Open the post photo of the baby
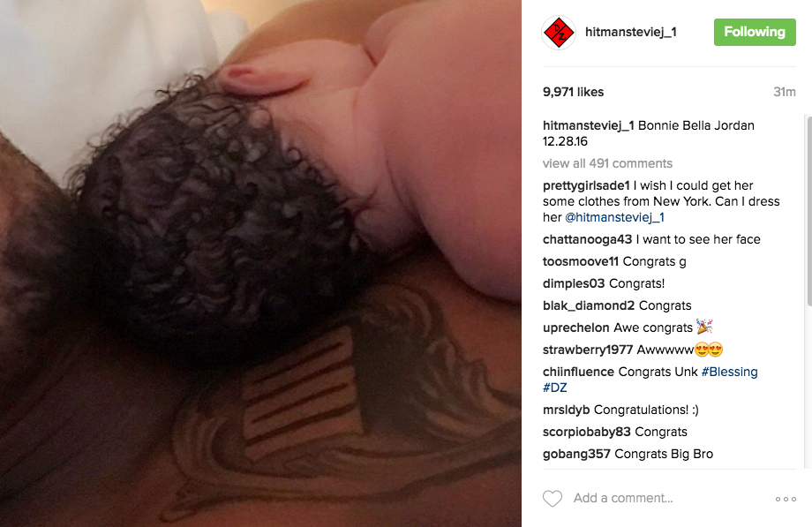Viewport: 812px width, 527px height. [260, 263]
